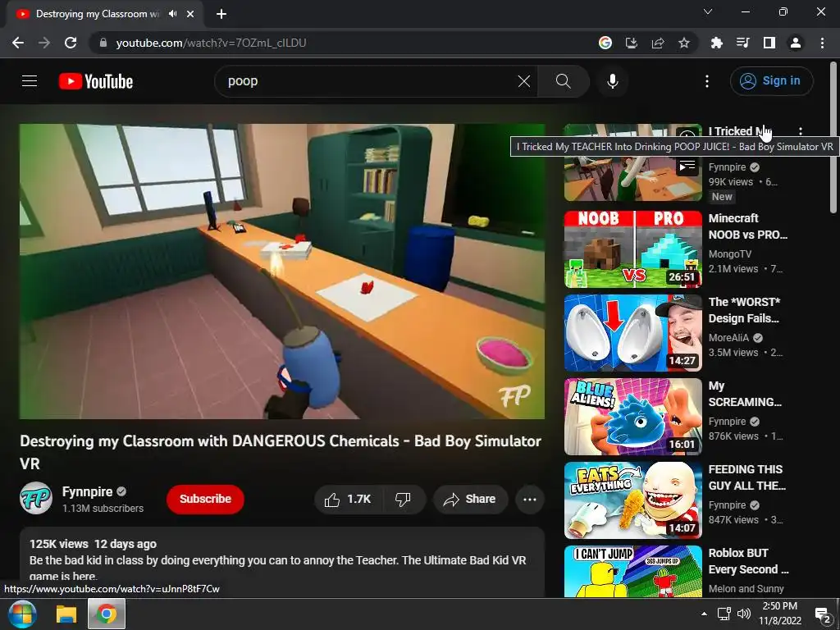
Task: Click the address bar URL
Action: click(211, 43)
